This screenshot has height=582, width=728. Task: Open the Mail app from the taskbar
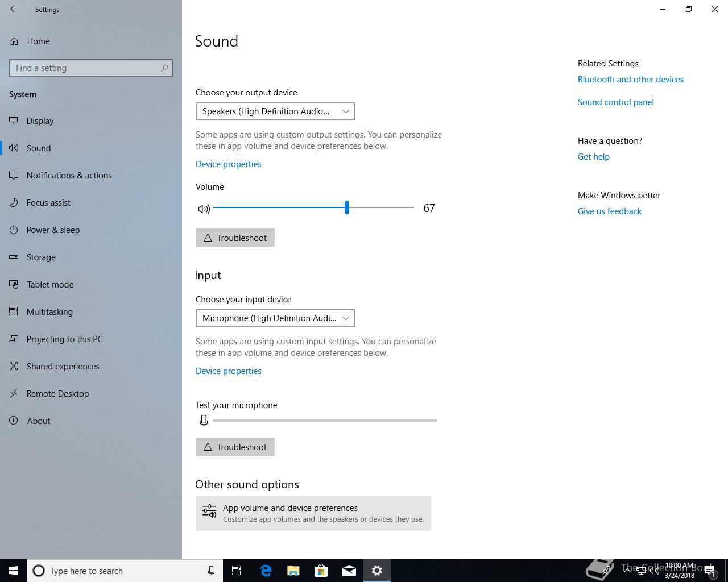coord(349,571)
